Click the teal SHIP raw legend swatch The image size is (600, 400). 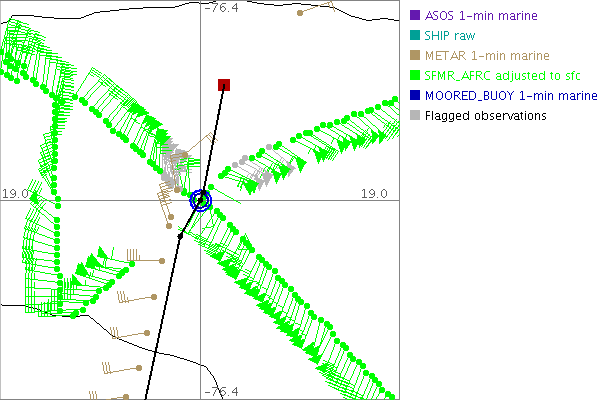415,36
